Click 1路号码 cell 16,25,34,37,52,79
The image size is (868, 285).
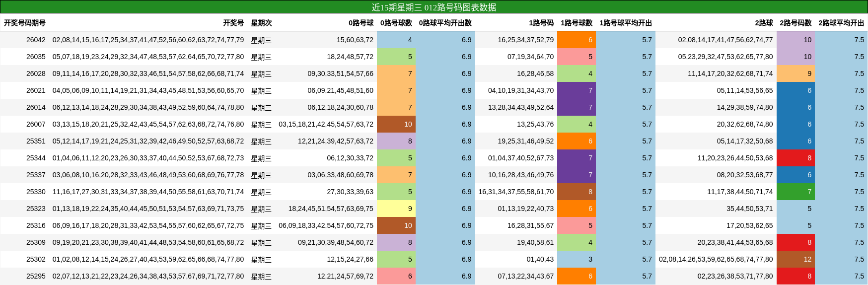click(525, 40)
